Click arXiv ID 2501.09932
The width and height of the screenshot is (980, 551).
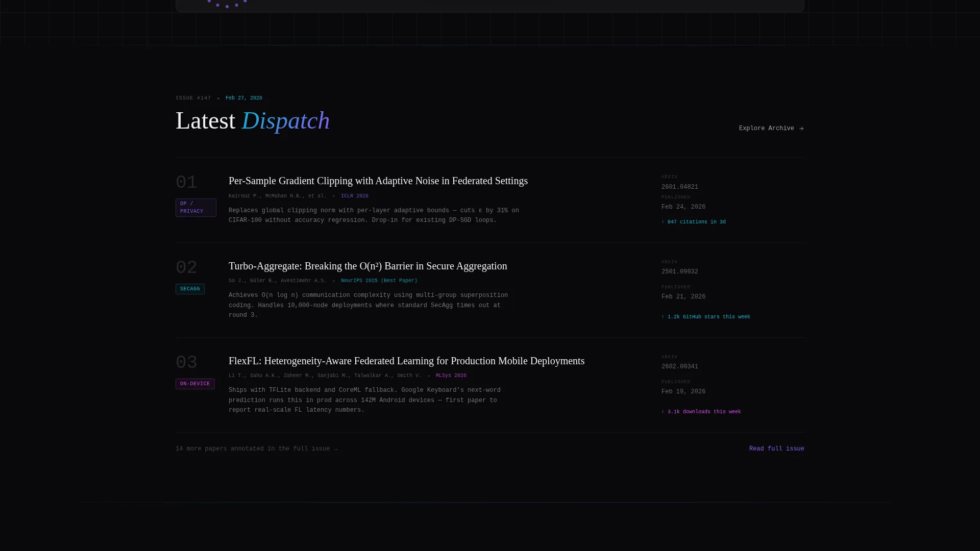point(680,272)
